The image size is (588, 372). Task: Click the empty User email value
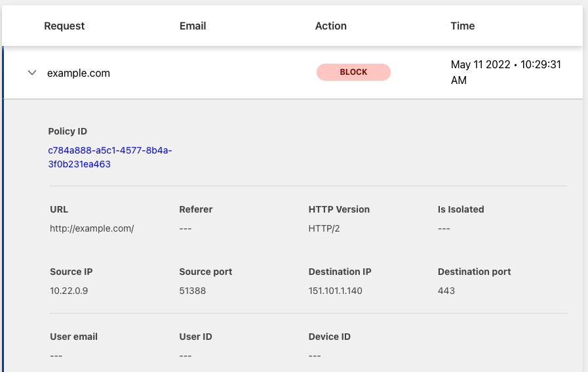point(56,356)
